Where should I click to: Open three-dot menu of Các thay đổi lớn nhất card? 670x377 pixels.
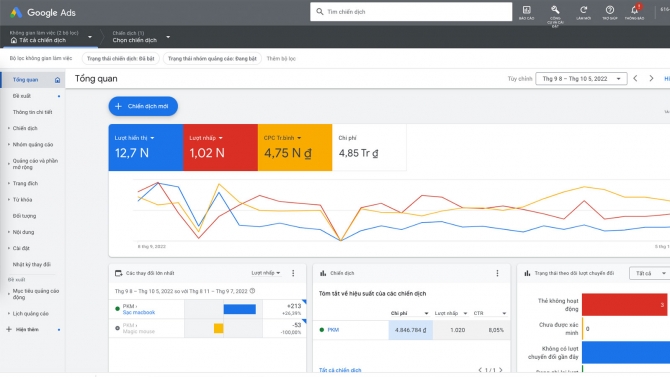(x=293, y=273)
